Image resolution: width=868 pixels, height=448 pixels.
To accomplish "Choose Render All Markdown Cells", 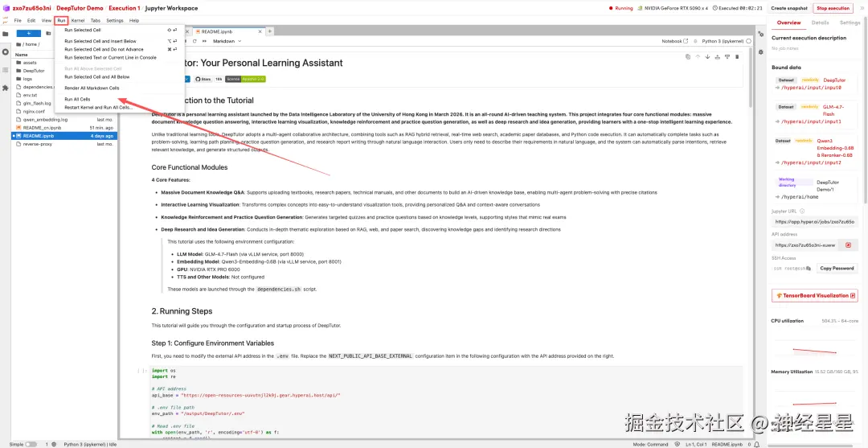I will 92,88.
